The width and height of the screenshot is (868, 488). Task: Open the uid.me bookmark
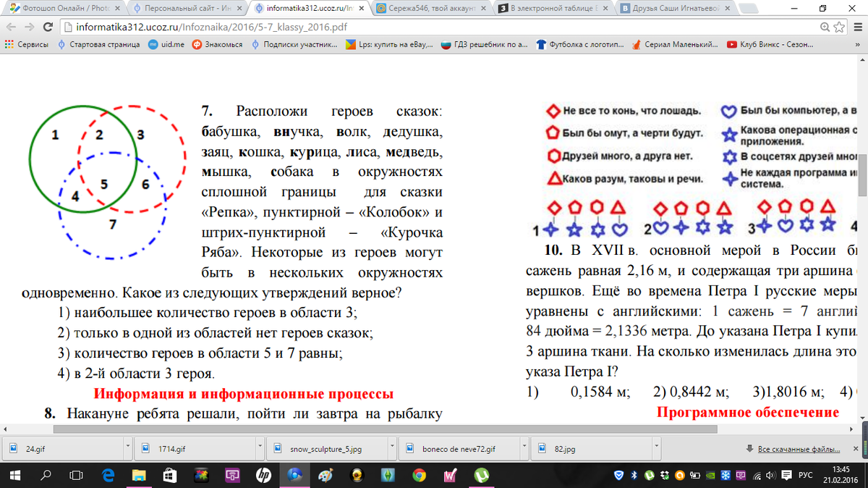point(166,44)
